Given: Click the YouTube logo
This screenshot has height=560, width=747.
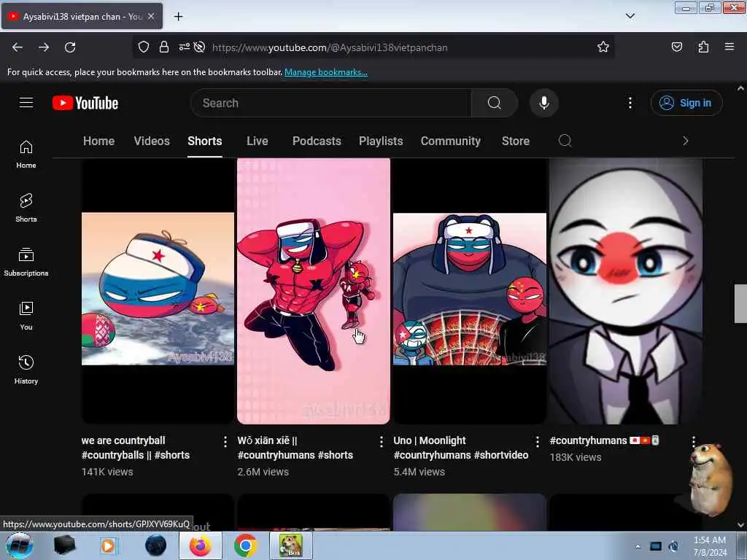Looking at the screenshot, I should (x=85, y=103).
